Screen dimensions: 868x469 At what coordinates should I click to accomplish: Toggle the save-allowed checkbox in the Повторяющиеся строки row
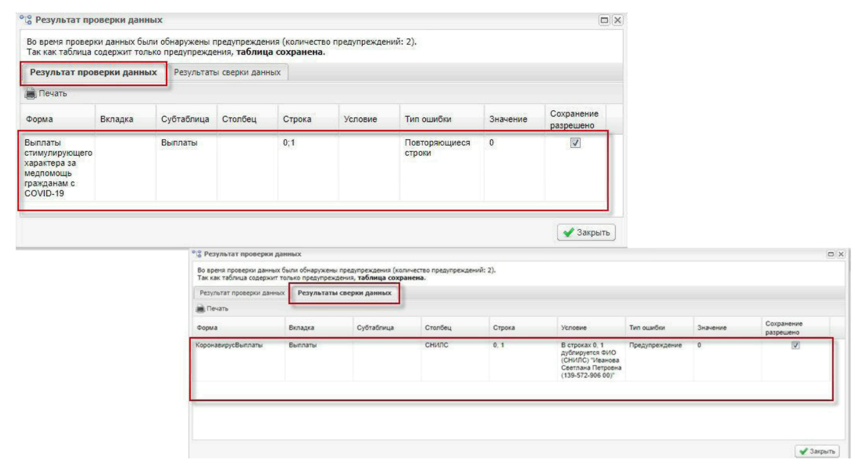coord(575,143)
